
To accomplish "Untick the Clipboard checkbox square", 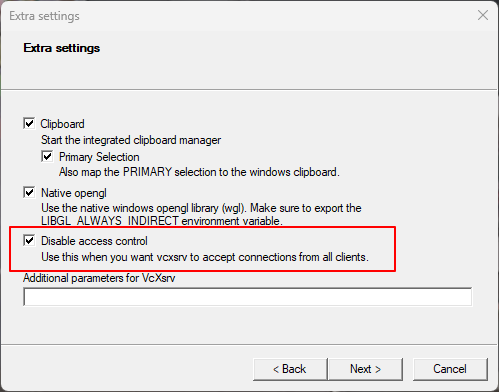I will point(29,123).
